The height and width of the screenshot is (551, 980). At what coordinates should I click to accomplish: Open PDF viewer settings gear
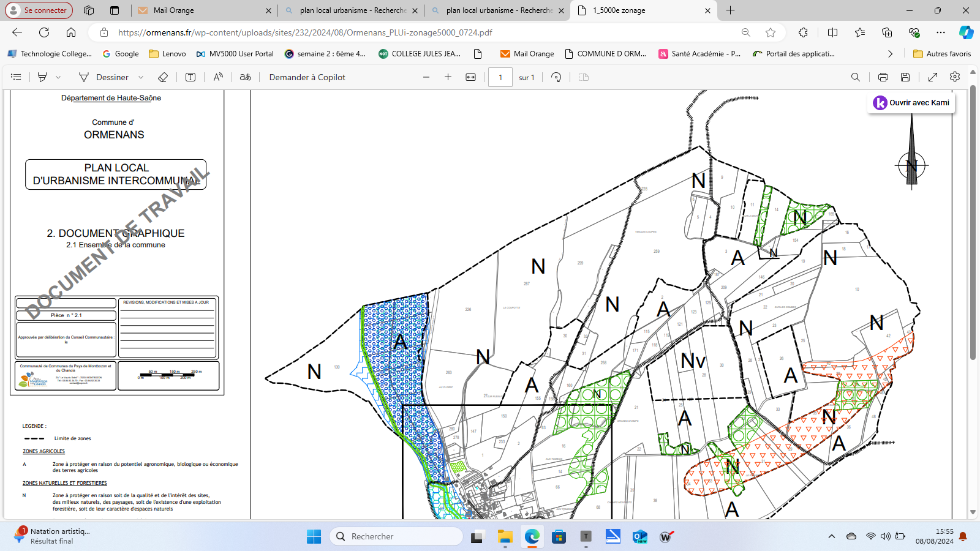[x=955, y=77]
